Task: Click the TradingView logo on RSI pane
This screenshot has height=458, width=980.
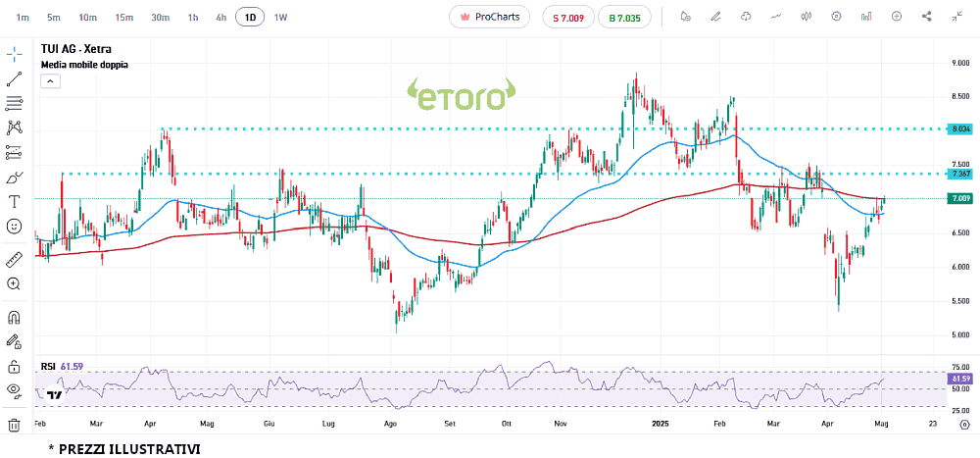Action: pos(55,395)
